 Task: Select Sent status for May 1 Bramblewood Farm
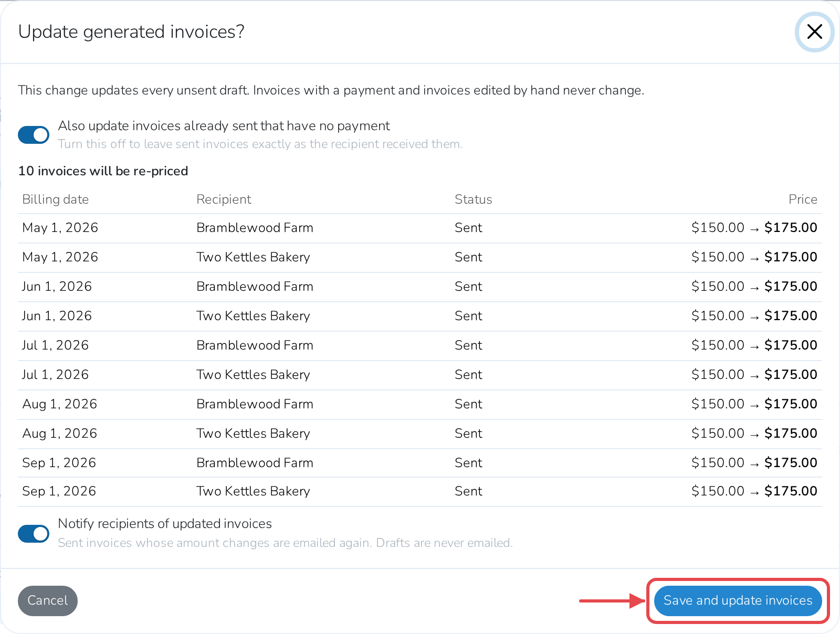click(468, 228)
